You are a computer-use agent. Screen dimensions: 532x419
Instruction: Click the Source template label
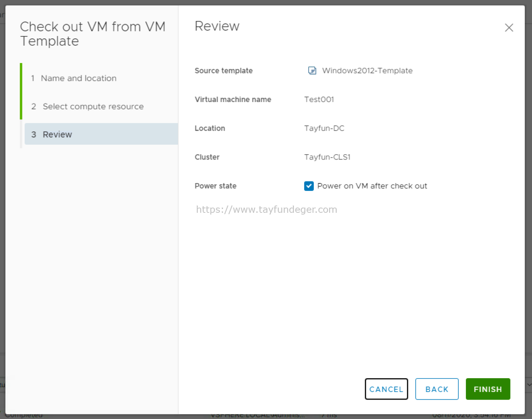coord(223,71)
